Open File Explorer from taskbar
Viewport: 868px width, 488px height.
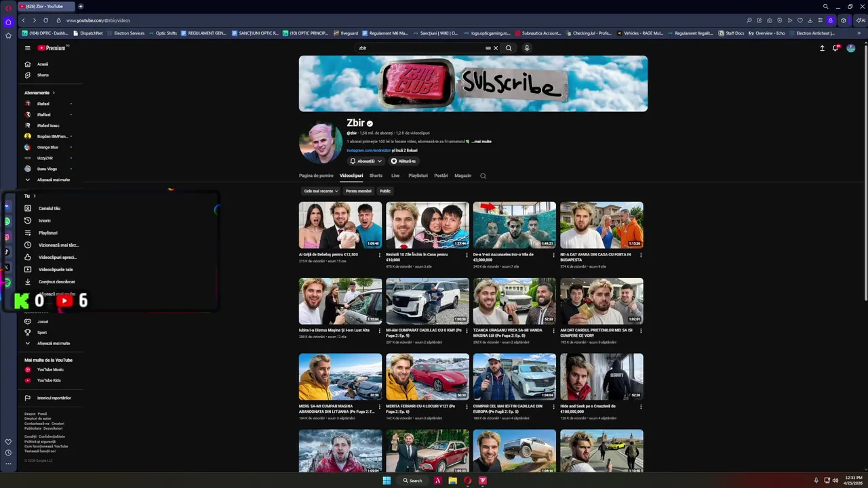[452, 481]
